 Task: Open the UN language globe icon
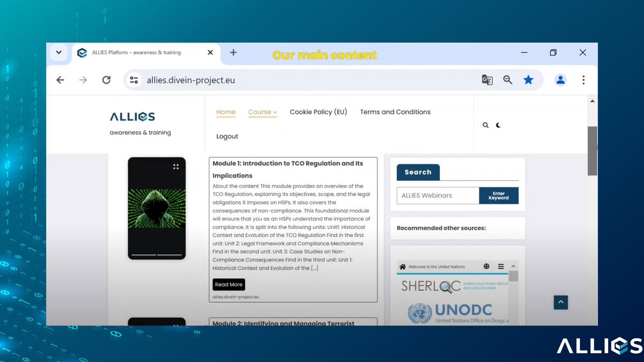(x=486, y=267)
